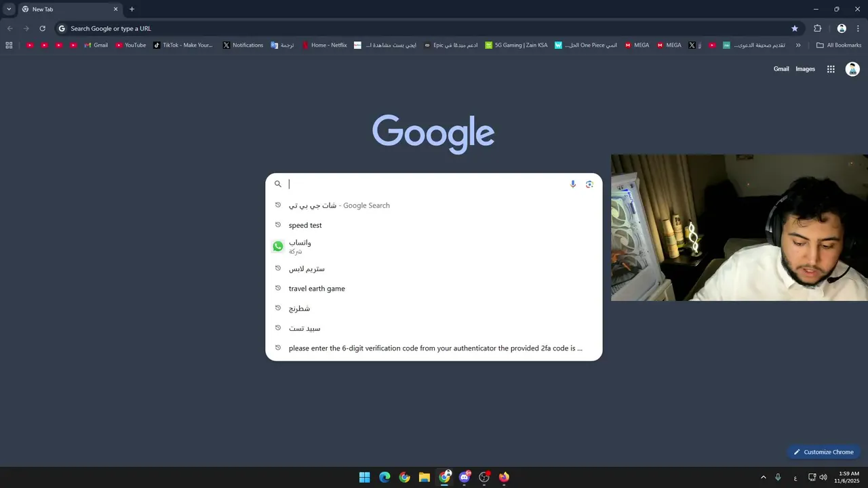This screenshot has width=868, height=488.
Task: Go forward one page
Action: click(26, 28)
